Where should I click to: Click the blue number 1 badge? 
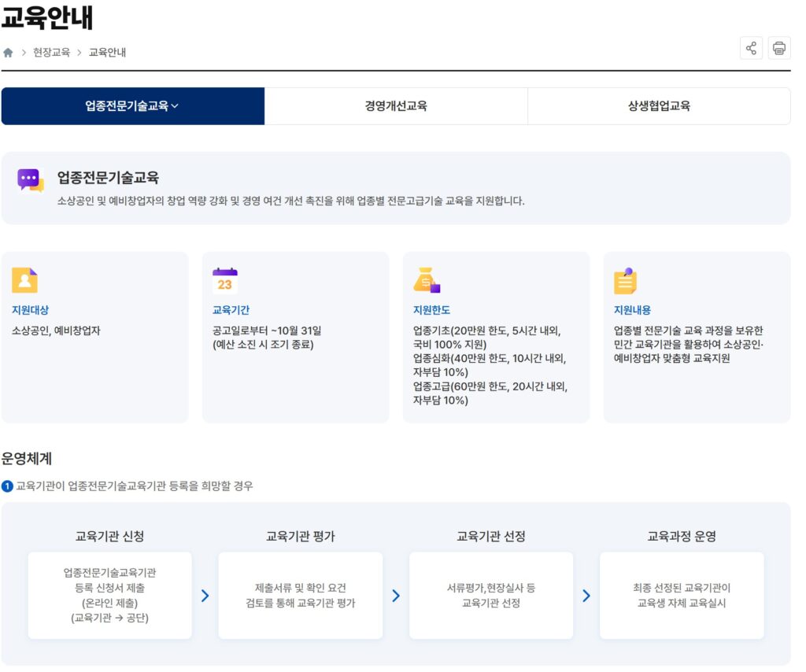point(7,486)
